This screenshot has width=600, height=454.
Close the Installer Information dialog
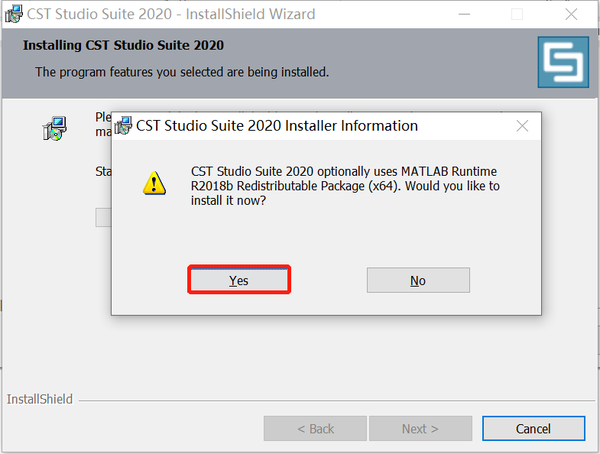521,127
